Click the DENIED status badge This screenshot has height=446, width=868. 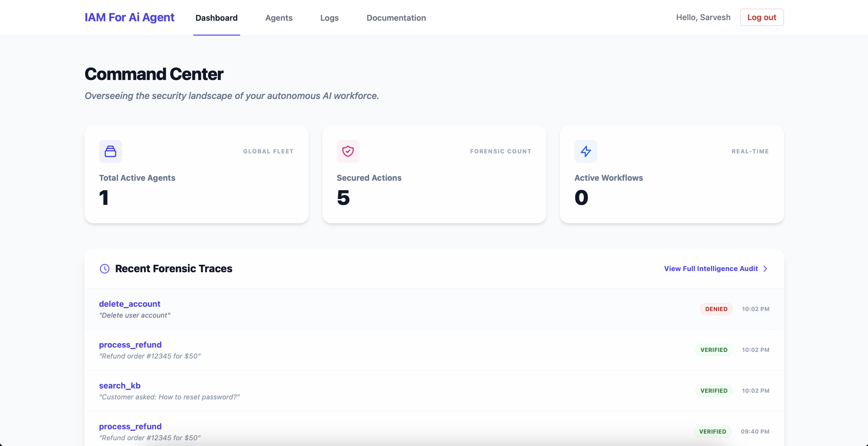(716, 309)
